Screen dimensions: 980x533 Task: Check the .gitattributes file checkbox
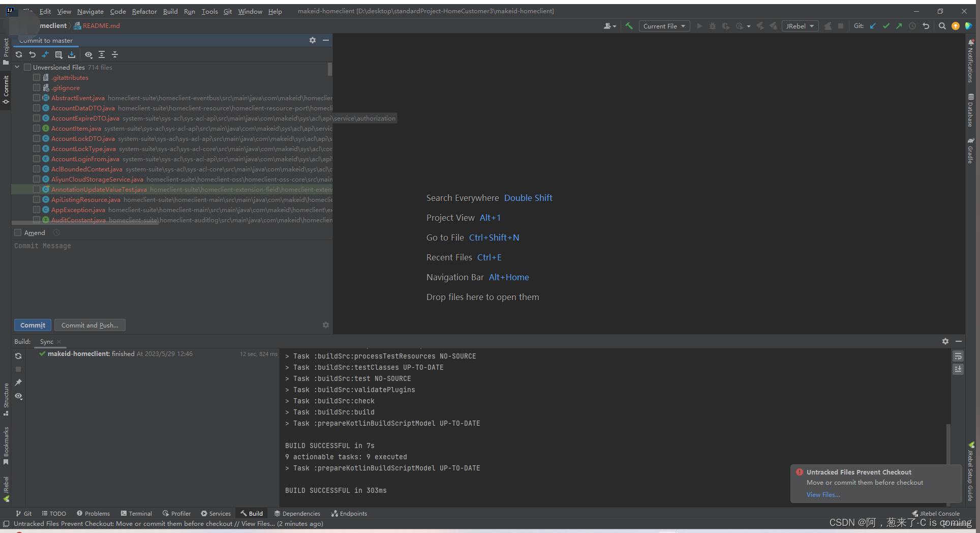37,77
